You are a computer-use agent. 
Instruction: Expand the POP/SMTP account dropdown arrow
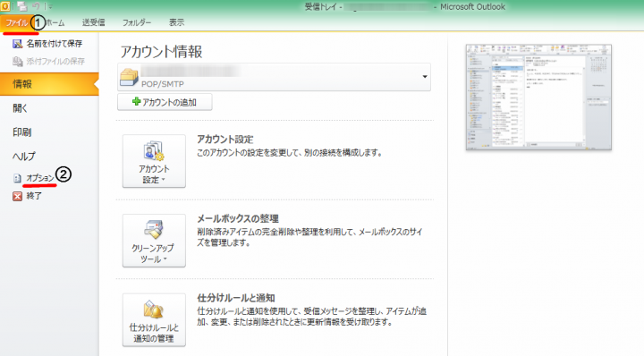425,77
